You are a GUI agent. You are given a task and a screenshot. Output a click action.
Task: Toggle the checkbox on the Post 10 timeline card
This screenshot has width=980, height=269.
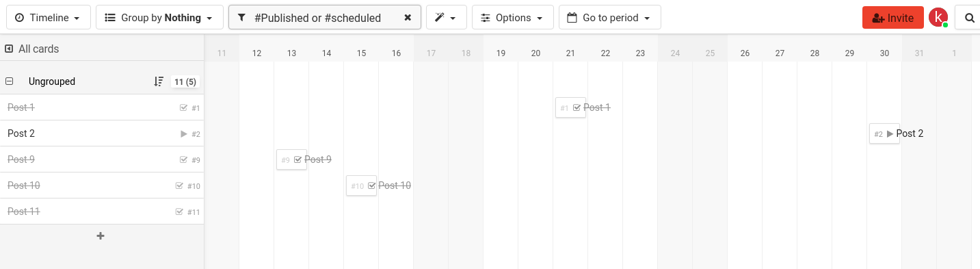372,185
